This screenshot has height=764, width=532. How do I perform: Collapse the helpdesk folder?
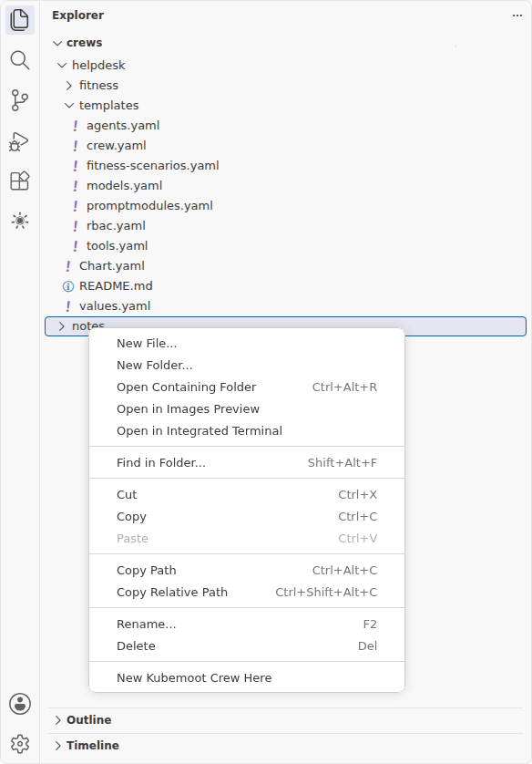pos(62,66)
